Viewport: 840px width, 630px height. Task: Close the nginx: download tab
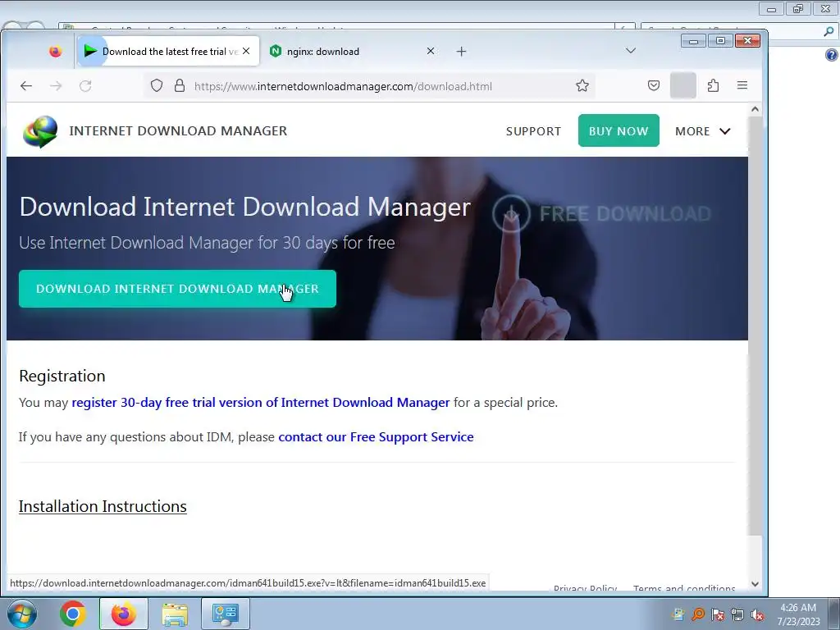[x=430, y=51]
